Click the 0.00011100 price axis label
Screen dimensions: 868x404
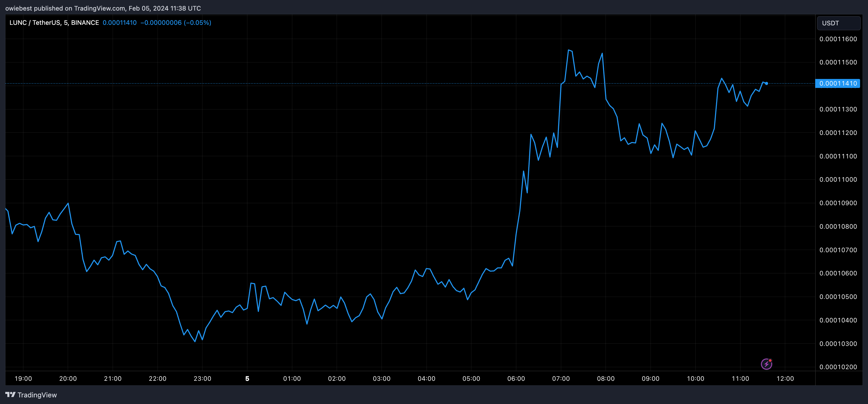point(838,156)
